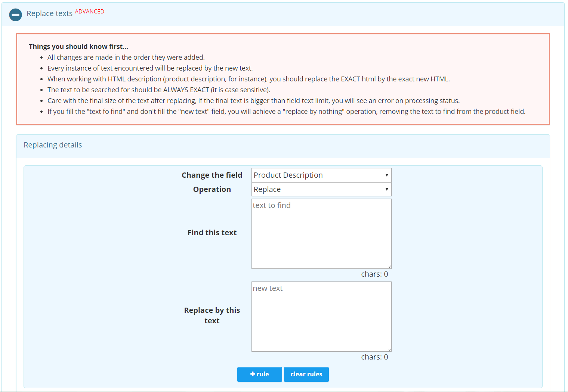Focus the Replace by this text textarea
The image size is (568, 392).
[x=321, y=317]
